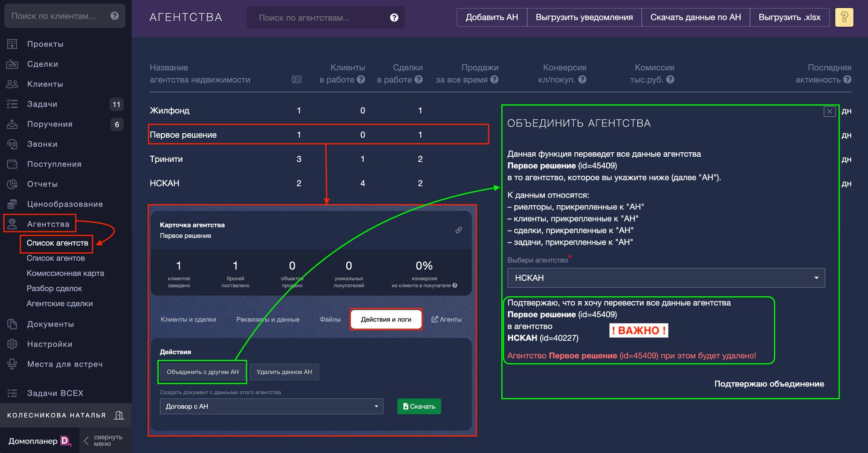Click the Поступления wallet icon
Screen dimensions: 868x453
tap(12, 164)
